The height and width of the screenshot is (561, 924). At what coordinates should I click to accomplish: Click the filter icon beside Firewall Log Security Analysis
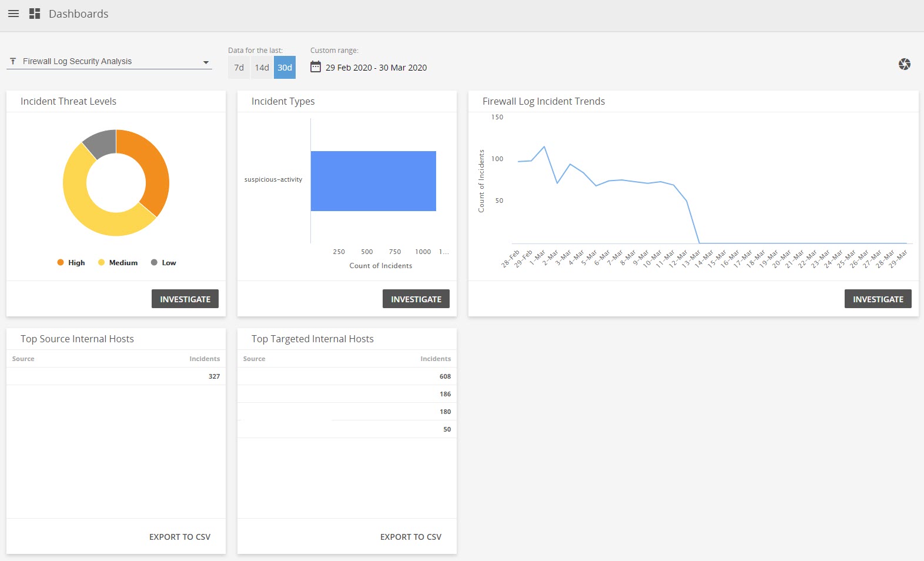tap(13, 61)
